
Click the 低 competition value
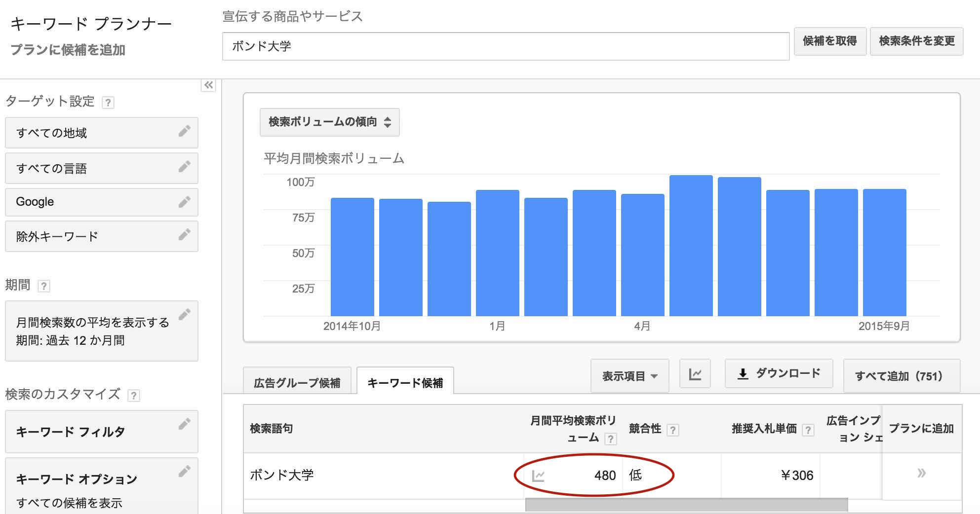(x=635, y=475)
